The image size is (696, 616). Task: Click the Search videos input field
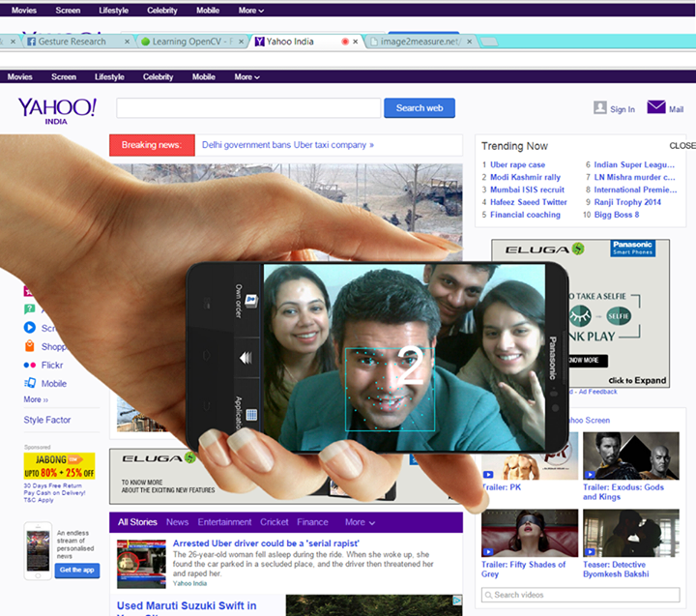(x=581, y=595)
